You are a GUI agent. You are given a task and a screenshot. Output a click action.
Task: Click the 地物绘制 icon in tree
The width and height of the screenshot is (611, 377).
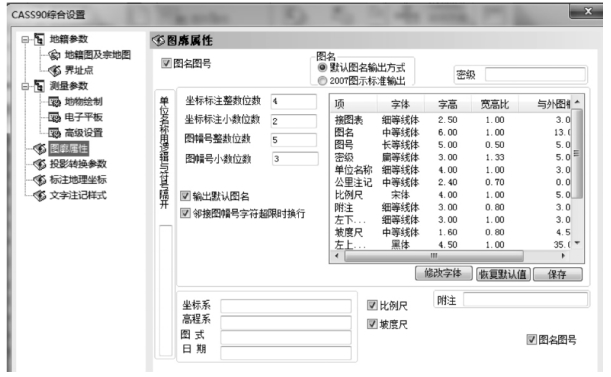tap(54, 102)
